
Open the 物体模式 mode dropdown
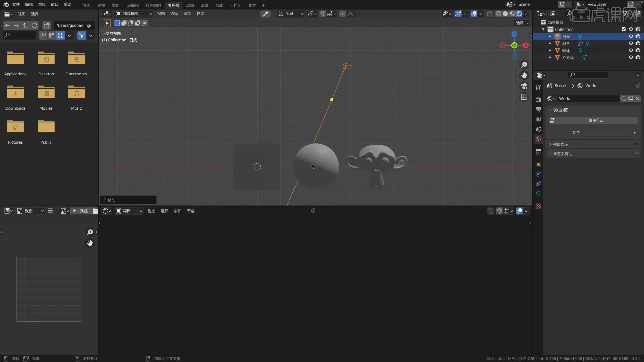tap(133, 14)
